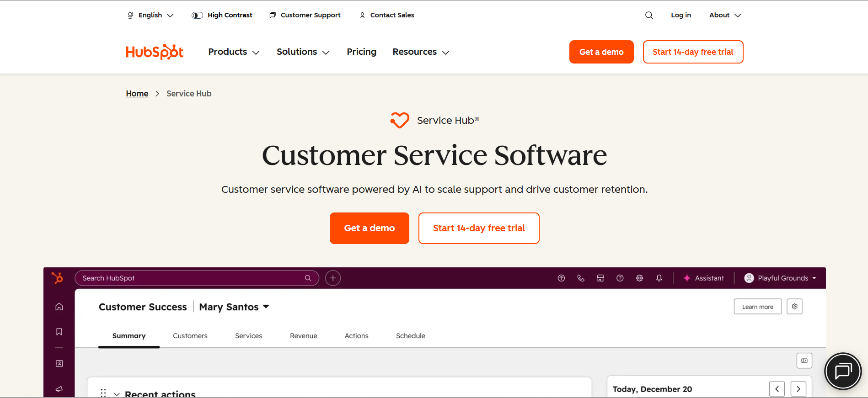This screenshot has height=398, width=868.
Task: Click the phone calling icon
Action: click(x=581, y=278)
